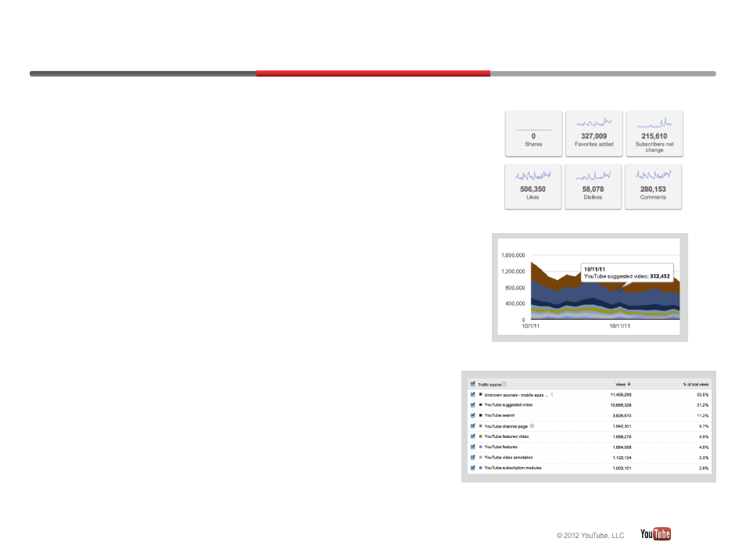The height and width of the screenshot is (560, 746).
Task: Click info icon after Unknown sources row
Action: [552, 395]
